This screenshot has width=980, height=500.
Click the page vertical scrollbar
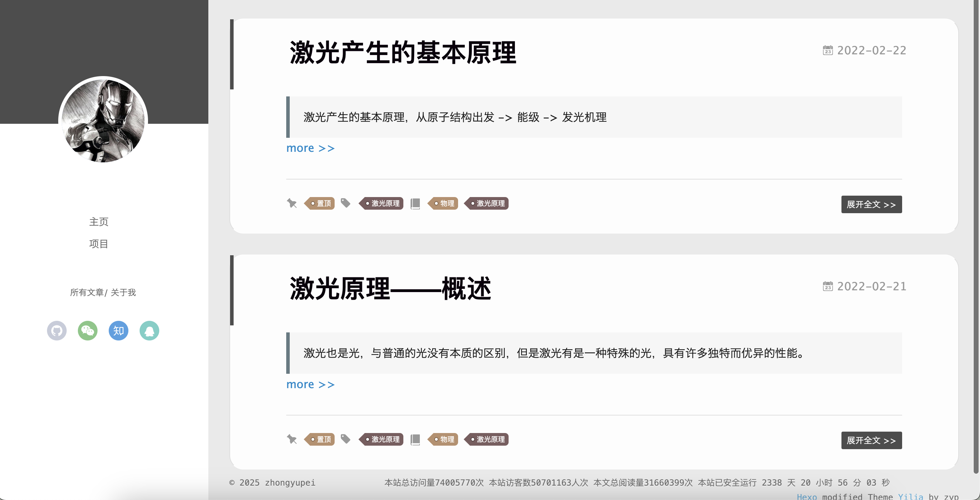(x=976, y=236)
